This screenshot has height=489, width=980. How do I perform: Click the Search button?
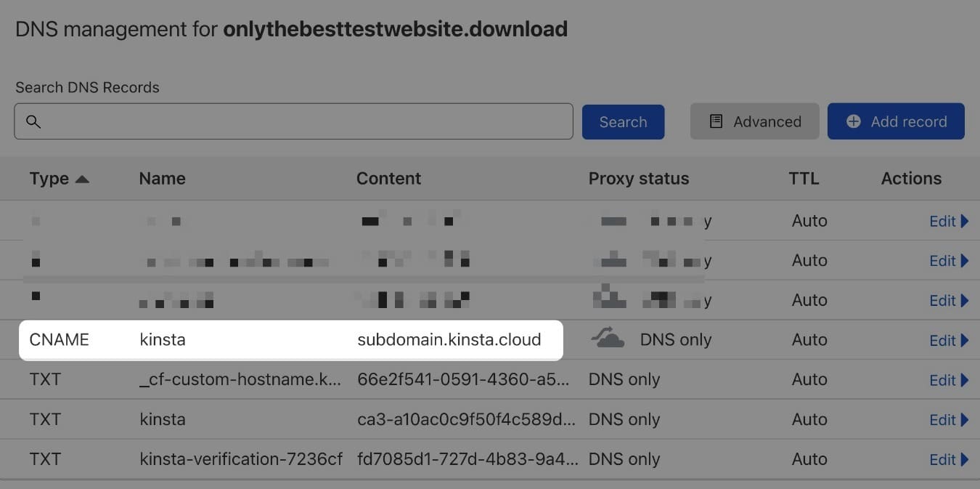[x=623, y=121]
